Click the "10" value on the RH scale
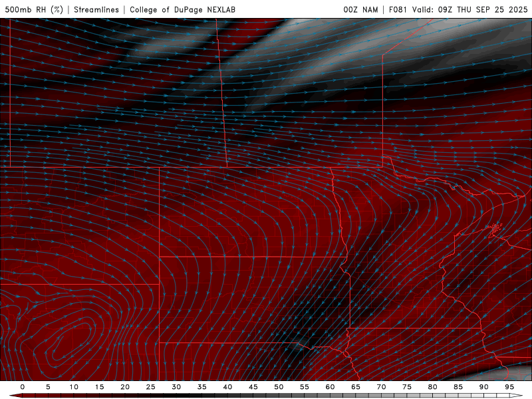The height and width of the screenshot is (399, 532). (74, 387)
